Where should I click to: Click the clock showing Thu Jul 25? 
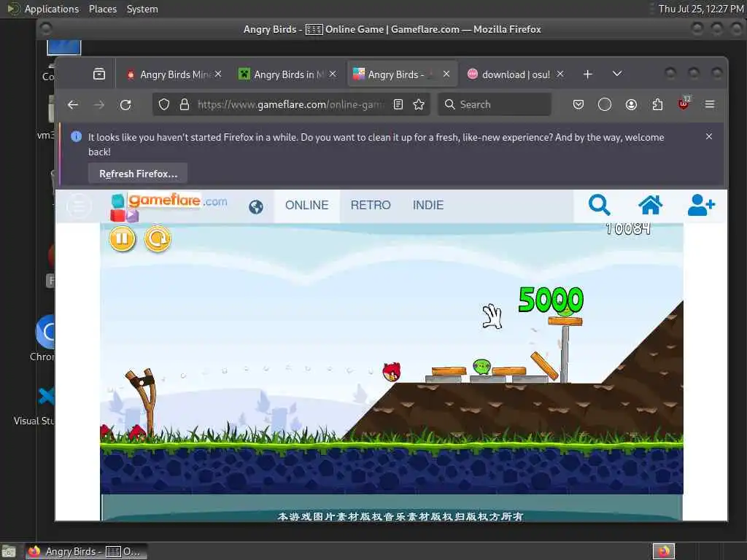coord(701,9)
